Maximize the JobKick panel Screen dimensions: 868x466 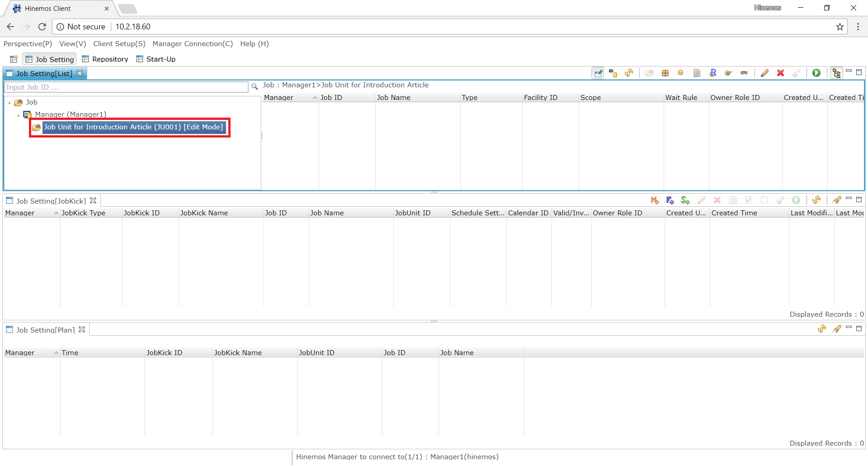coord(859,200)
